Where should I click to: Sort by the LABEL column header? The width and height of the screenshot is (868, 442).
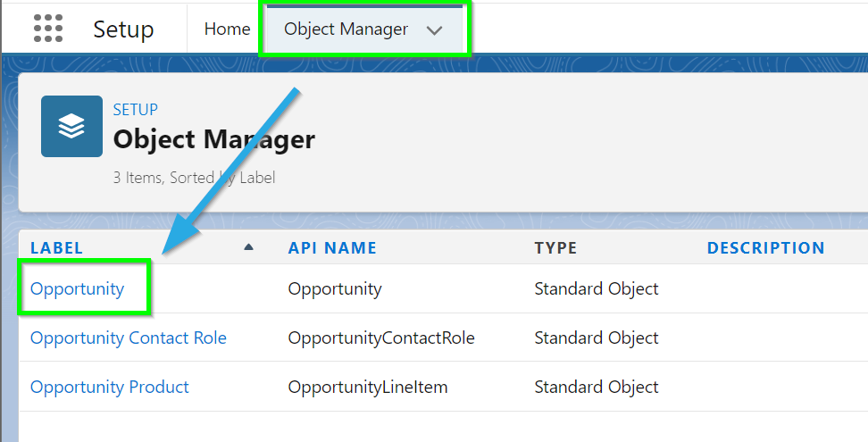click(x=56, y=248)
